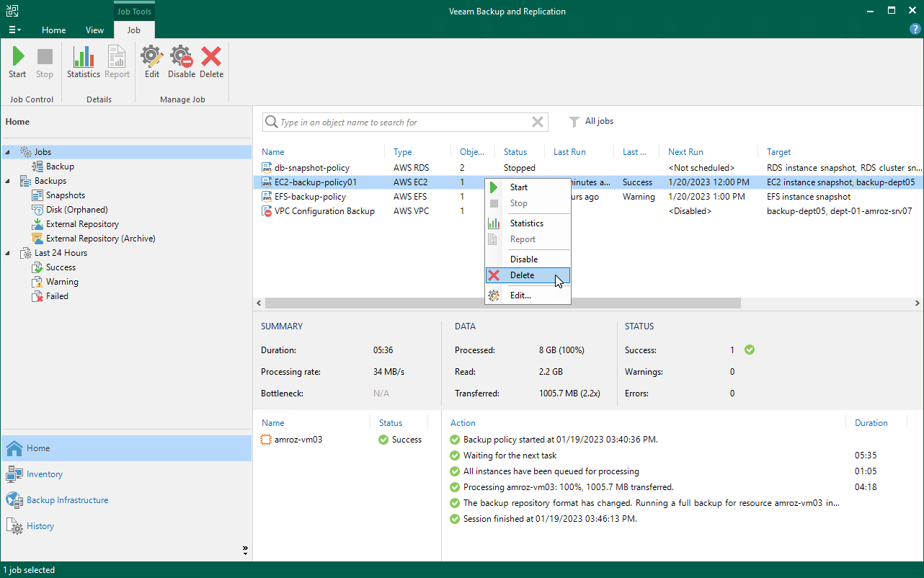Click the red Delete ribbon icon
Viewport: 924px width, 578px height.
point(211,63)
